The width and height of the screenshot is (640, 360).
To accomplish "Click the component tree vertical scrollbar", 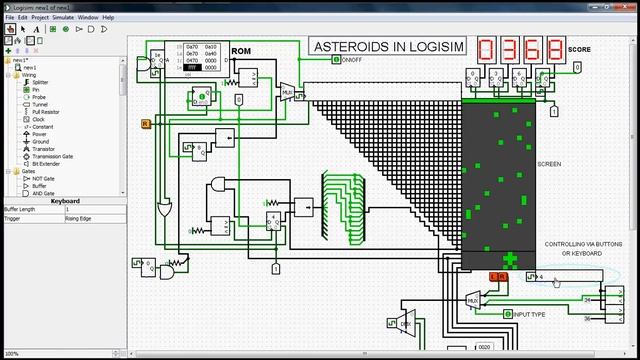I will click(122, 127).
